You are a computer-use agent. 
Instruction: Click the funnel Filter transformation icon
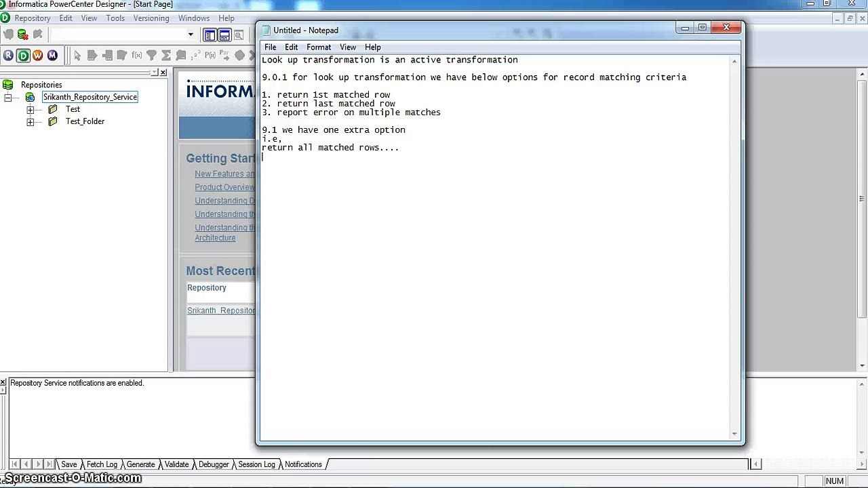pyautogui.click(x=151, y=56)
